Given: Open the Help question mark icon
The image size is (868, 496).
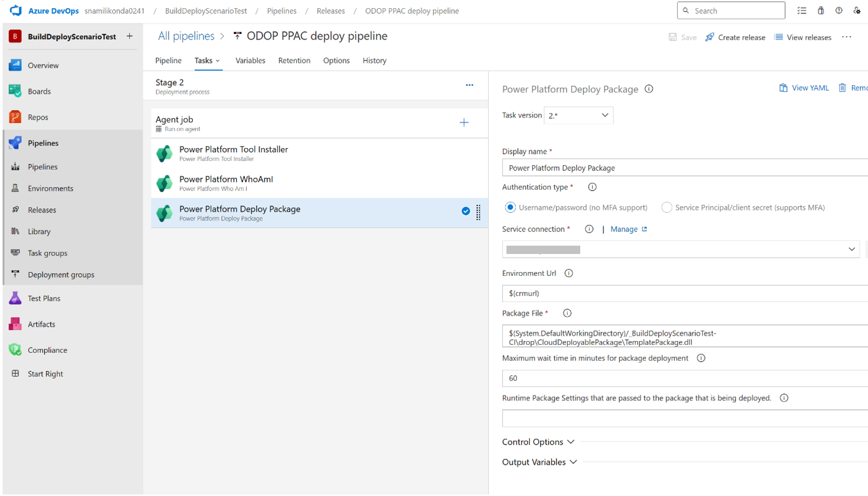Looking at the screenshot, I should pos(838,10).
